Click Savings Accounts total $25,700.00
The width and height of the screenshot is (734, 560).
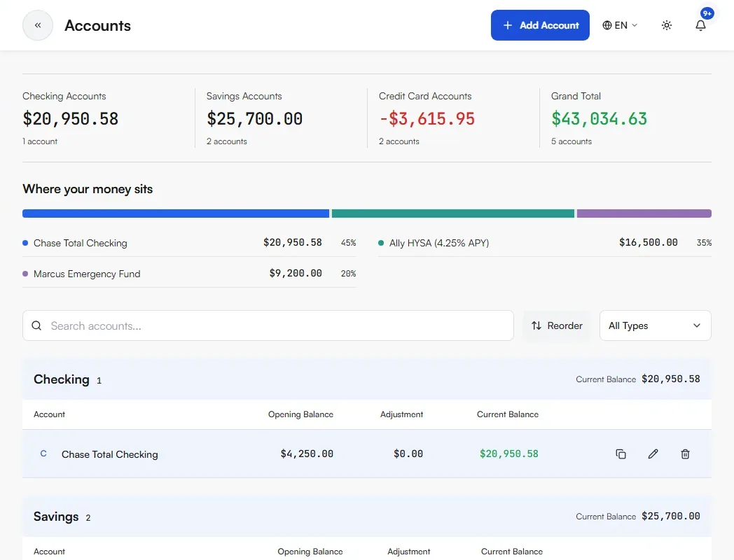[255, 119]
